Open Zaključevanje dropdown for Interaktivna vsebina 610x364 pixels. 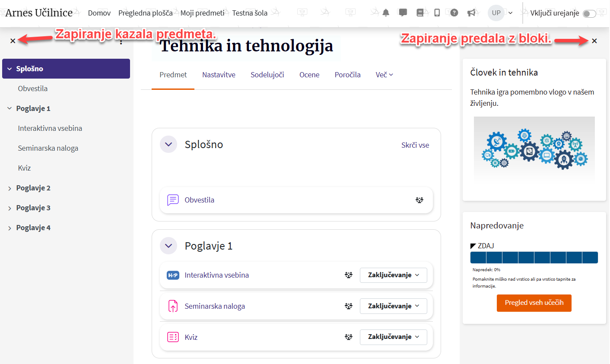point(393,275)
